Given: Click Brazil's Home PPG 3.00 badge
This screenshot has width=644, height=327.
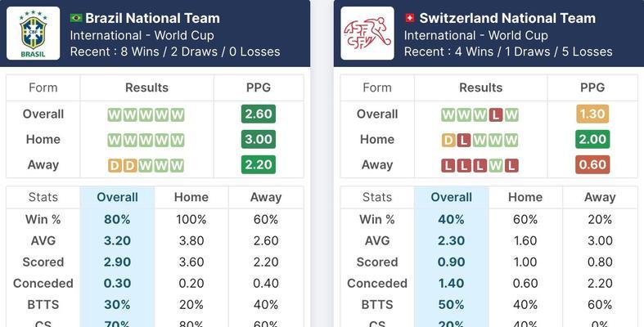Looking at the screenshot, I should pos(259,140).
